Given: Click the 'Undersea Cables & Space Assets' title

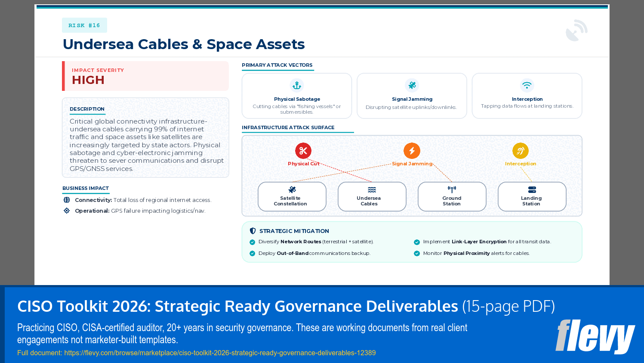Looking at the screenshot, I should point(184,44).
